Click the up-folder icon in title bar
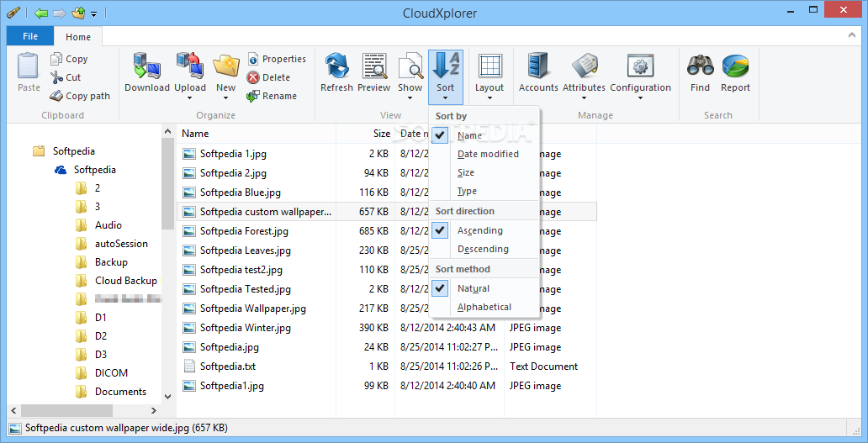This screenshot has width=868, height=443. [x=77, y=12]
